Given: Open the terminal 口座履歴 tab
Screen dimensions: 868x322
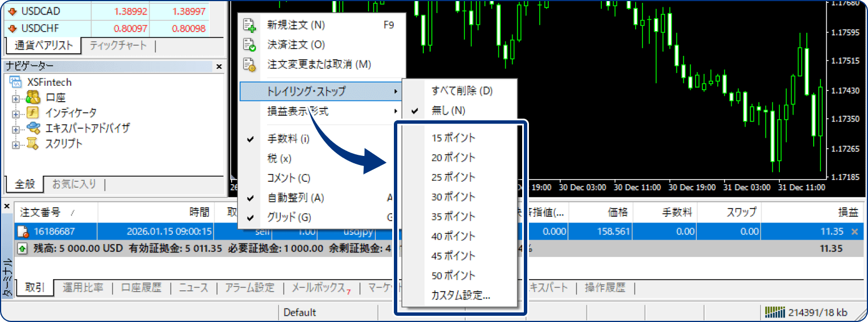Looking at the screenshot, I should pos(141,288).
